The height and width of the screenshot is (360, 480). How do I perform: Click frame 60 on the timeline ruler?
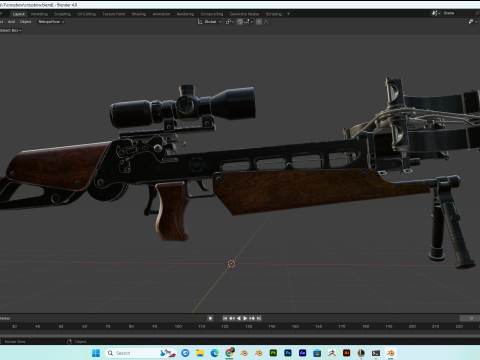[x=85, y=326]
